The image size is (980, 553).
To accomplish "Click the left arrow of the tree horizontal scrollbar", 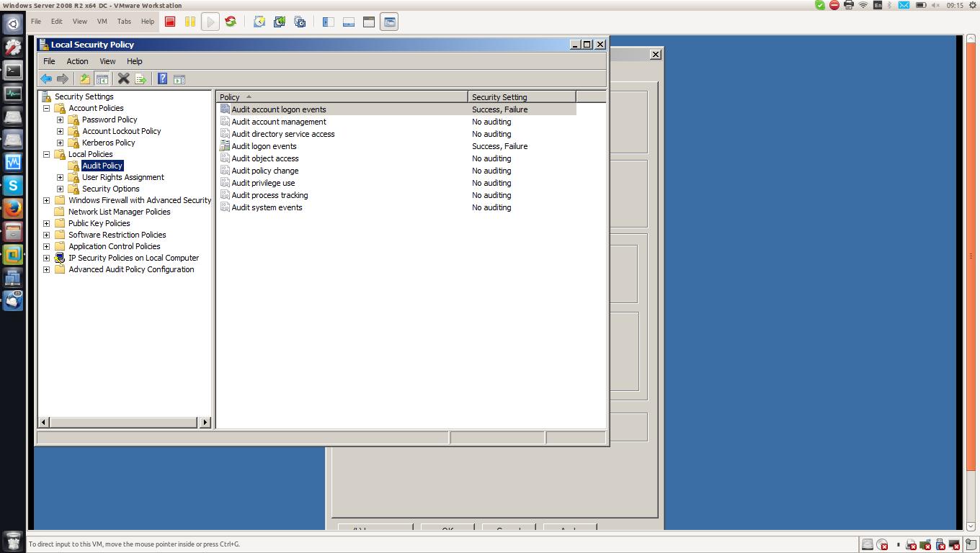I will click(44, 422).
